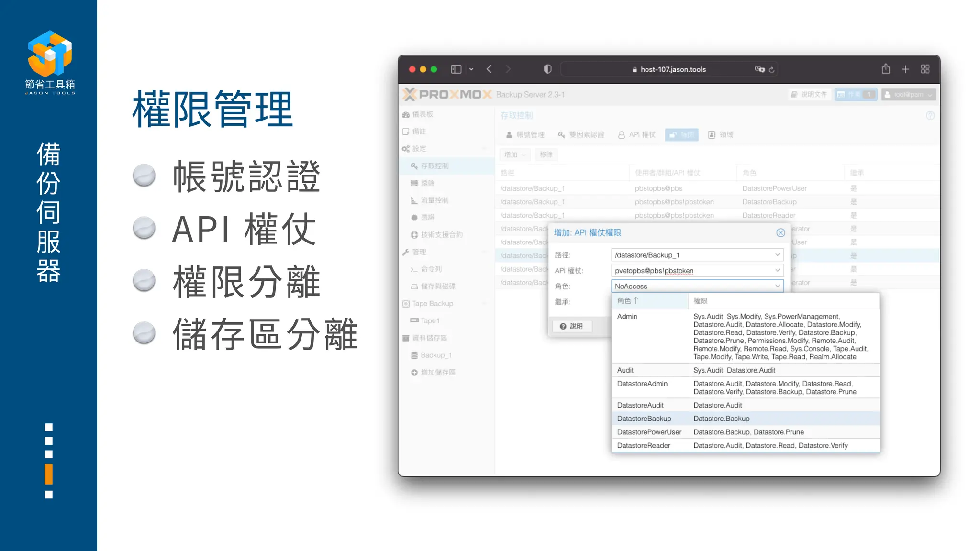Viewport: 980px width, 551px height.
Task: Select 技術支援合約 in the sidebar
Action: point(447,235)
